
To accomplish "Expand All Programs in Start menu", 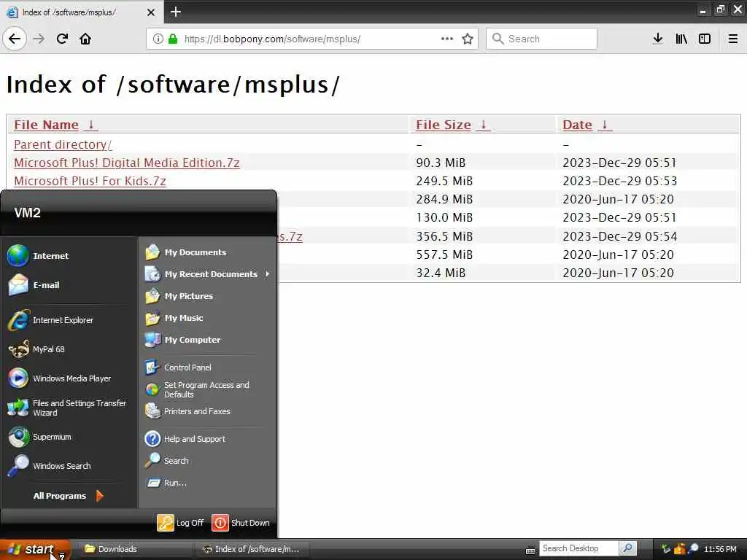I will pos(69,496).
